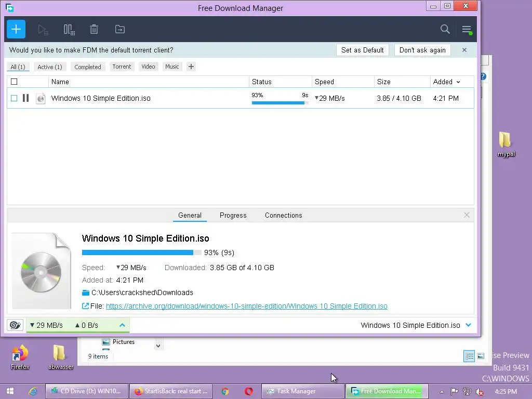Click the Set as Default button

click(362, 50)
